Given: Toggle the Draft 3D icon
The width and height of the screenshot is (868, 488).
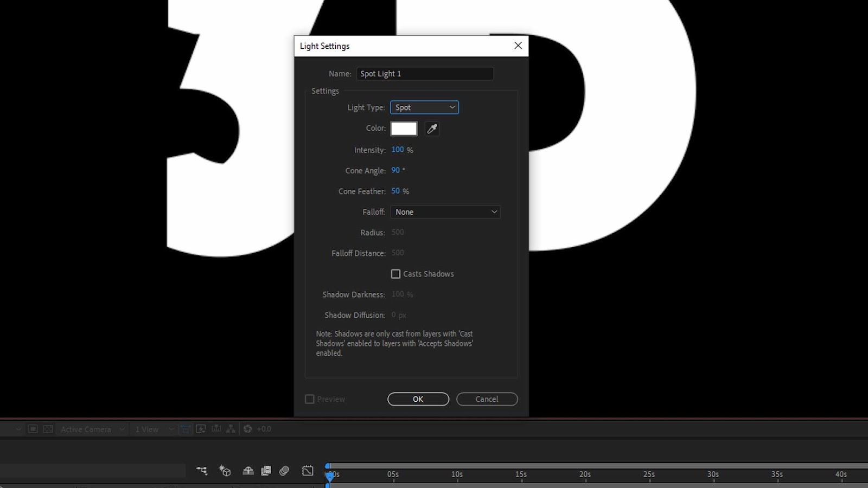Looking at the screenshot, I should tap(225, 471).
